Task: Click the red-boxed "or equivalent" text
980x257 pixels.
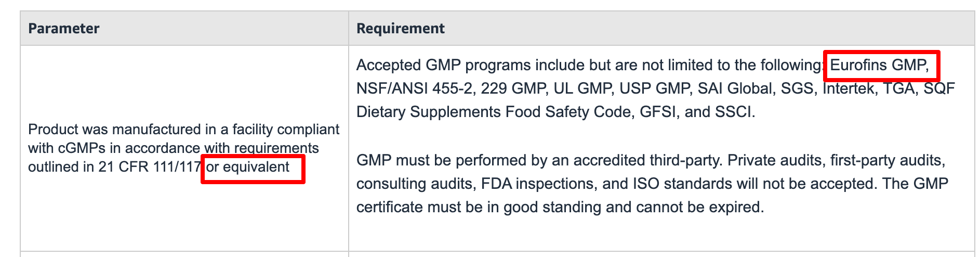Action: [247, 166]
